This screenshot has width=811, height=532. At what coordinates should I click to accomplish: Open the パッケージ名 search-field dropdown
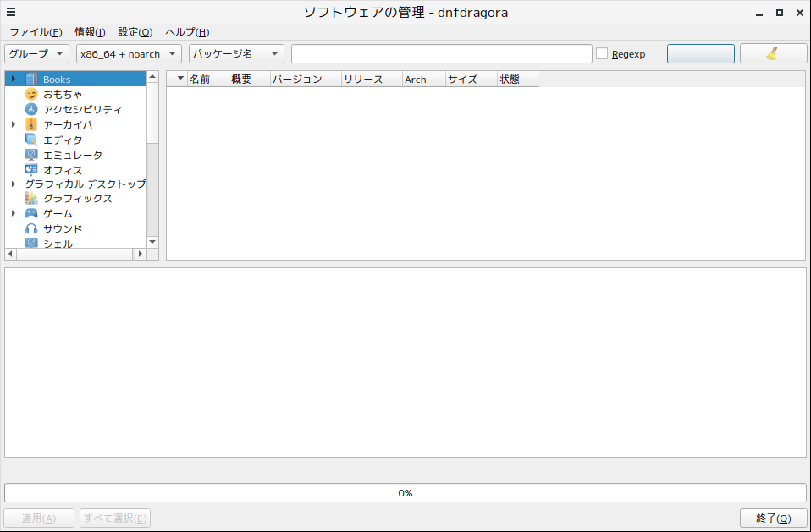coord(236,54)
